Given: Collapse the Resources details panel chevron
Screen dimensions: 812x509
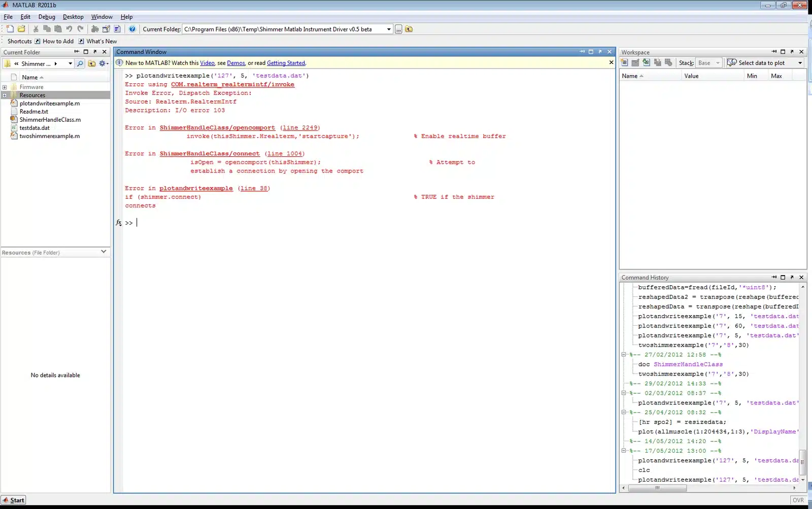Looking at the screenshot, I should [x=104, y=252].
